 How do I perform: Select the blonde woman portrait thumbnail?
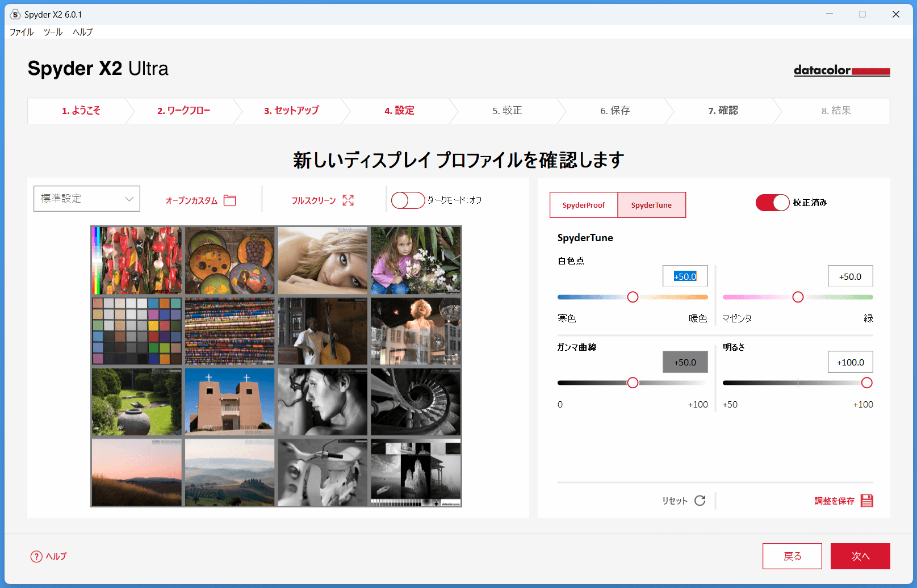(323, 261)
